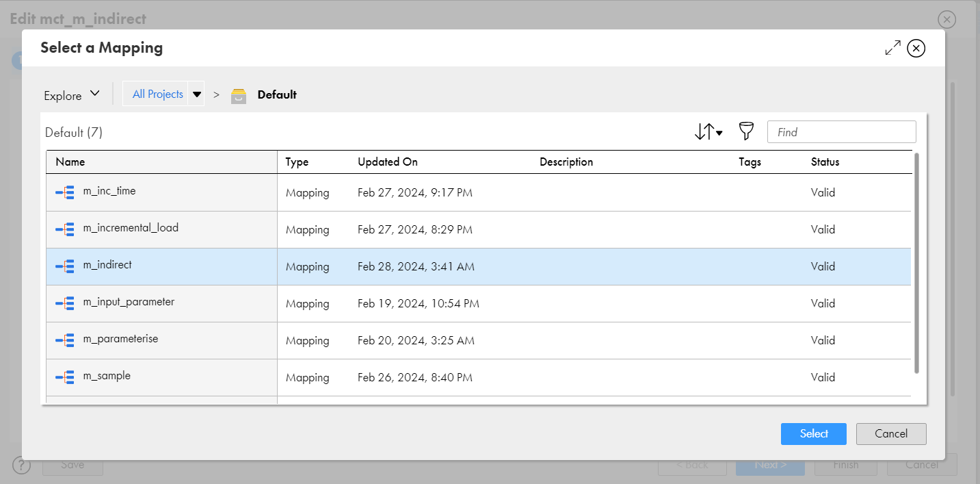Open the filter funnel icon
Screen dimensions: 980x484
tap(746, 131)
